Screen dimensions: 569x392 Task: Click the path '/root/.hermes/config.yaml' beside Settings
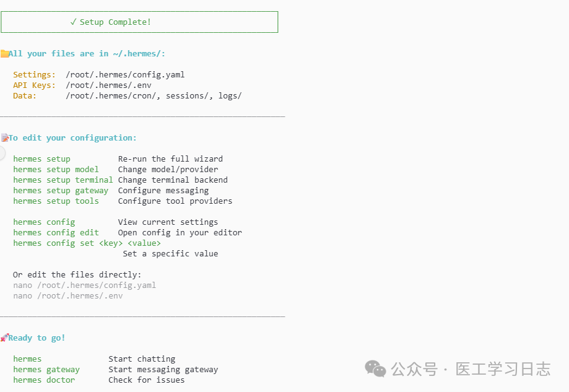[125, 75]
